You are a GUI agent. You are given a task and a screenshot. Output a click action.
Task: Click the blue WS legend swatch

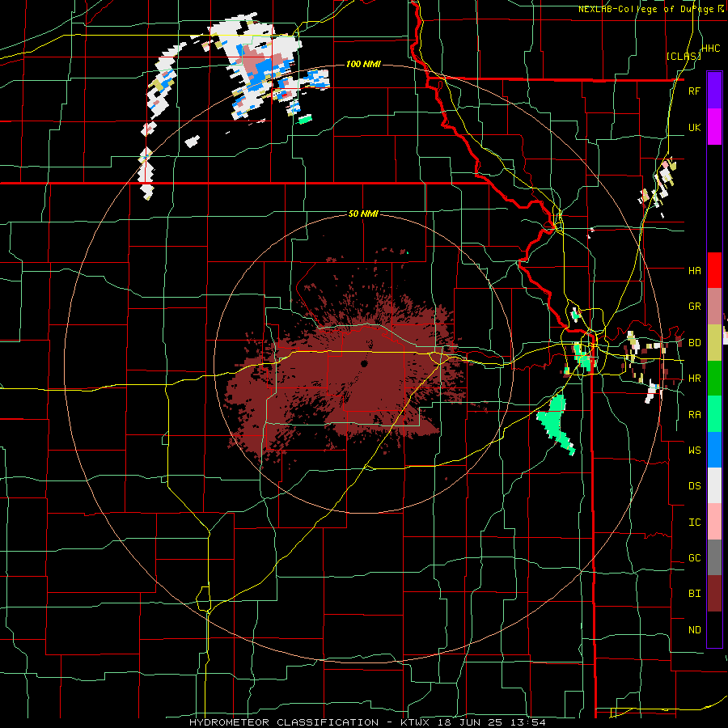pyautogui.click(x=714, y=450)
